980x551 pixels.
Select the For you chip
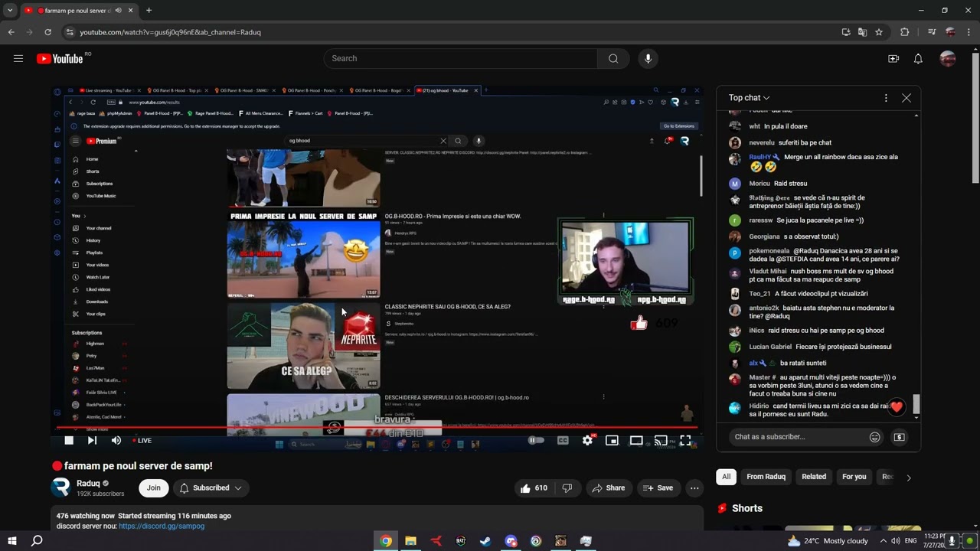(854, 477)
